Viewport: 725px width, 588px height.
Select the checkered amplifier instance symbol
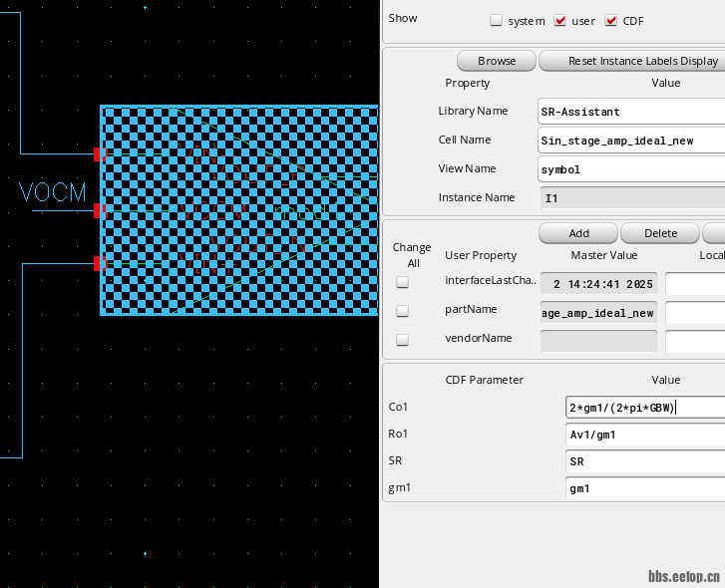pyautogui.click(x=239, y=210)
